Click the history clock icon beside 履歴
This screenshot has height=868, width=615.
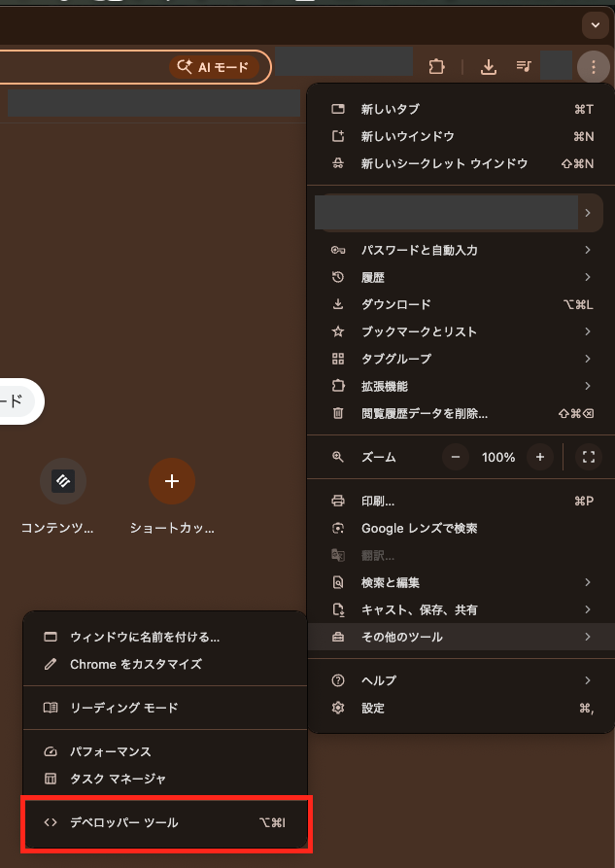[x=338, y=277]
